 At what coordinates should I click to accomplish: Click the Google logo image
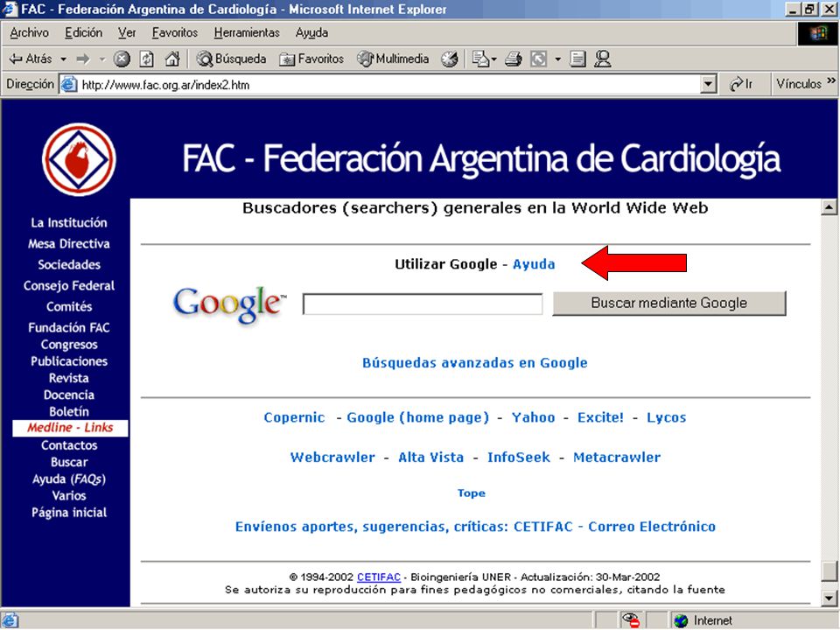[229, 304]
